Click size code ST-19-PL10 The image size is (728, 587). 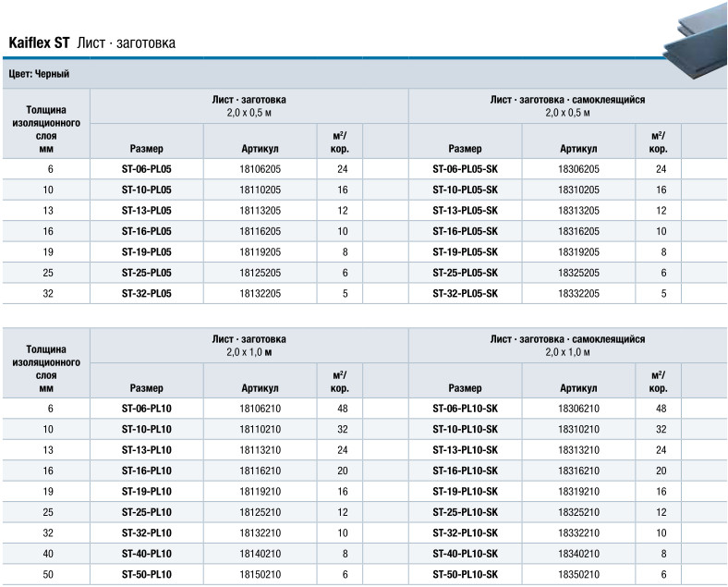coord(147,492)
